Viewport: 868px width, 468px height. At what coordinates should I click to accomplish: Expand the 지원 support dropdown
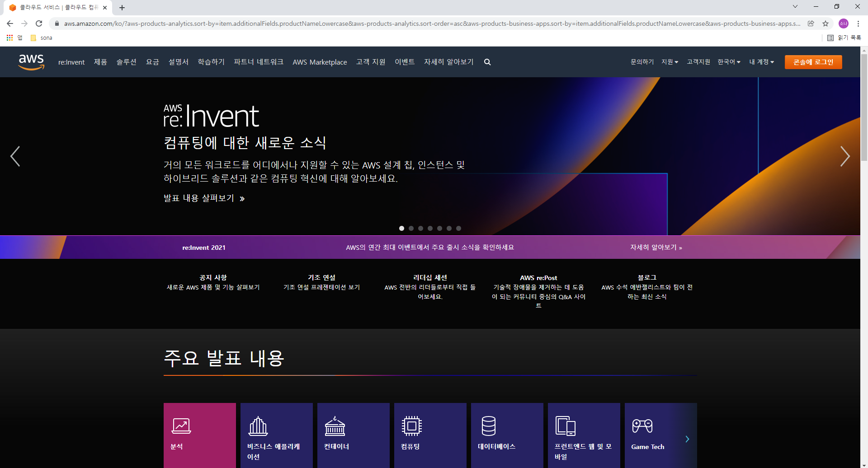tap(670, 62)
